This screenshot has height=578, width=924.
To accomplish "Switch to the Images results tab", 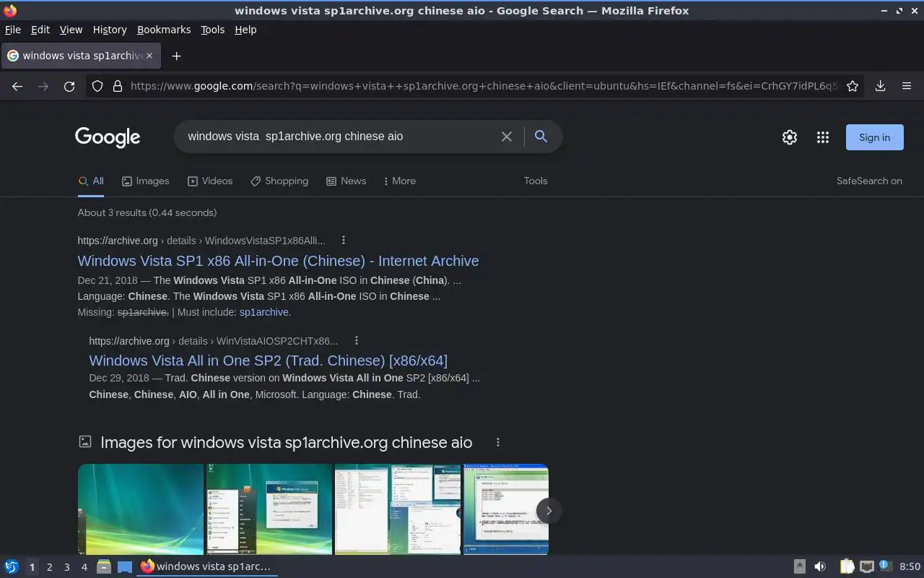I will [x=145, y=181].
